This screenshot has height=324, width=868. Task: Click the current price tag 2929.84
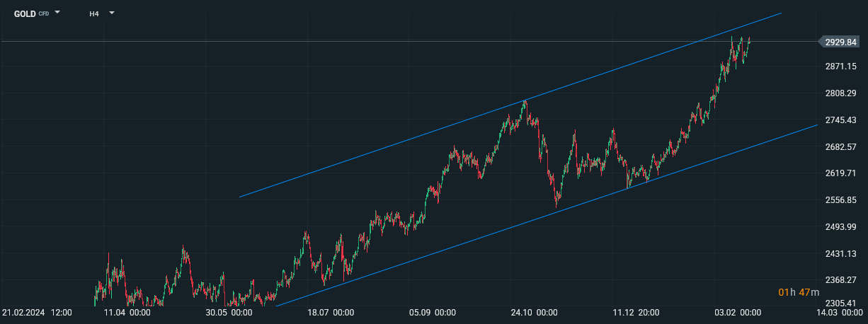click(839, 42)
